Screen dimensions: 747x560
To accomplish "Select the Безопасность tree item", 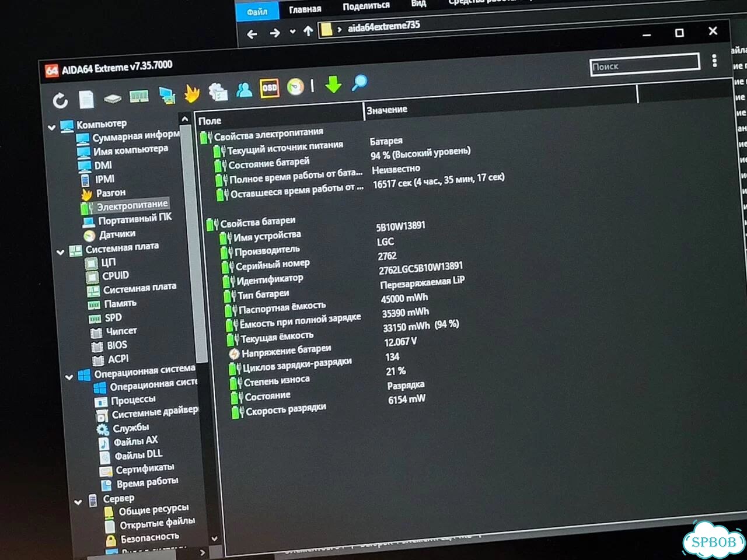I will 142,538.
